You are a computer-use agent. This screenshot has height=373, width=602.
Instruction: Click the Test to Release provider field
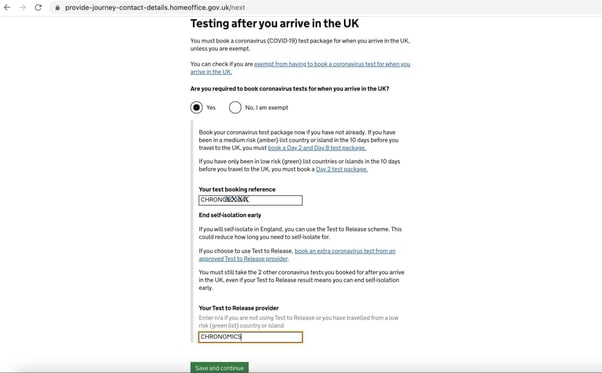[250, 337]
